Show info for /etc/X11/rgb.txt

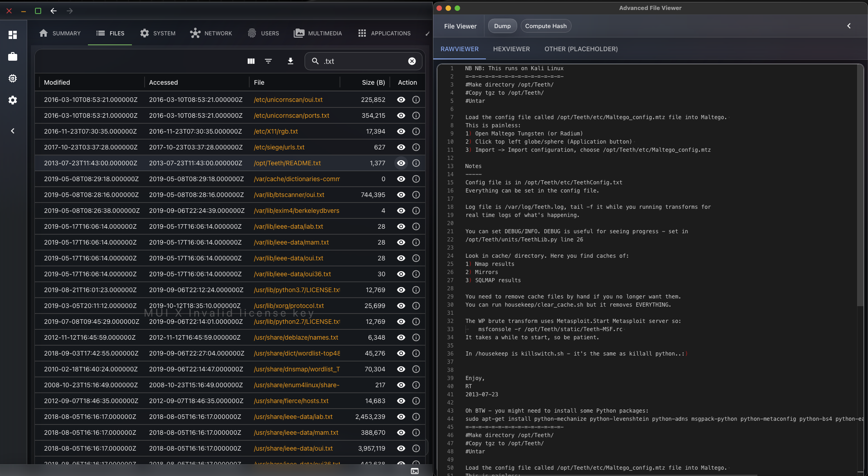(416, 131)
